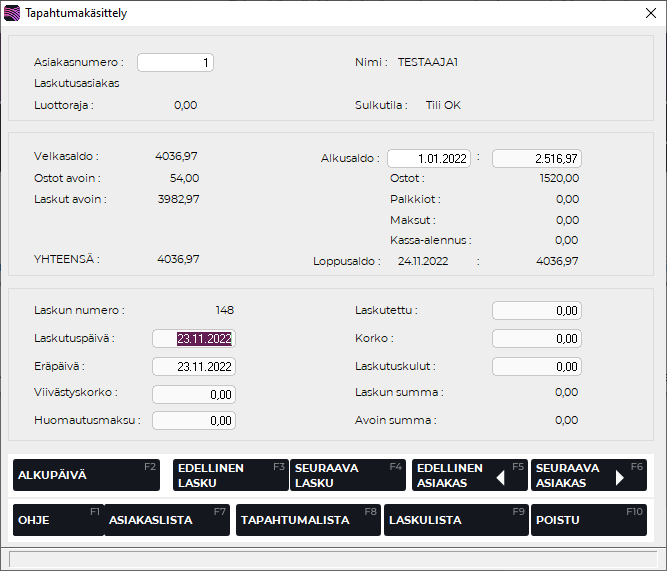Image resolution: width=667 pixels, height=571 pixels.
Task: Focus the Laskutuspäivä date field
Action: [x=194, y=338]
